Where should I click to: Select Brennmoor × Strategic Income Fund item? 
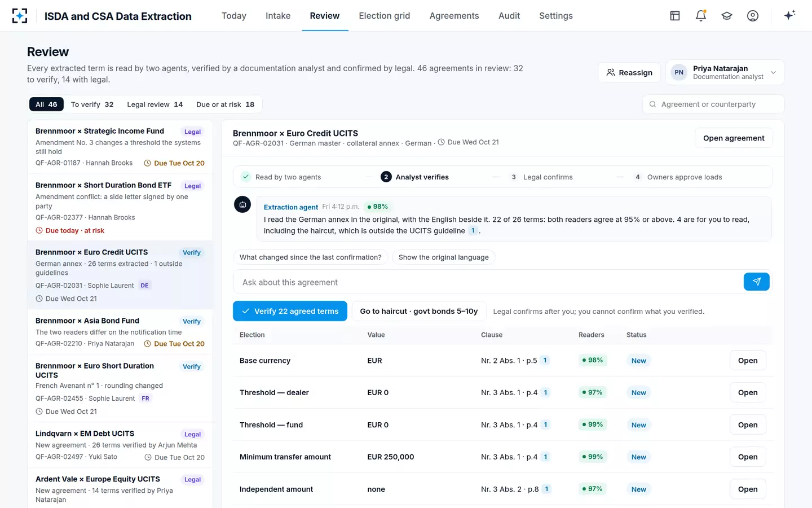pyautogui.click(x=120, y=147)
